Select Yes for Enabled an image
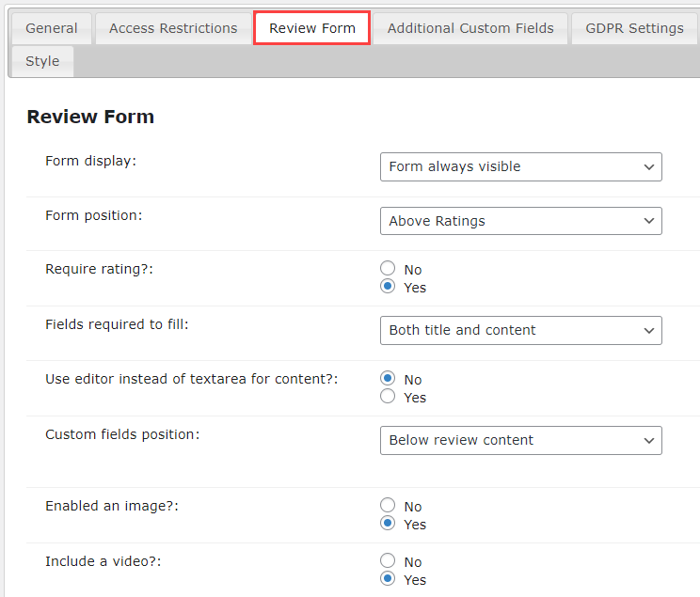The height and width of the screenshot is (597, 700). pyautogui.click(x=388, y=524)
